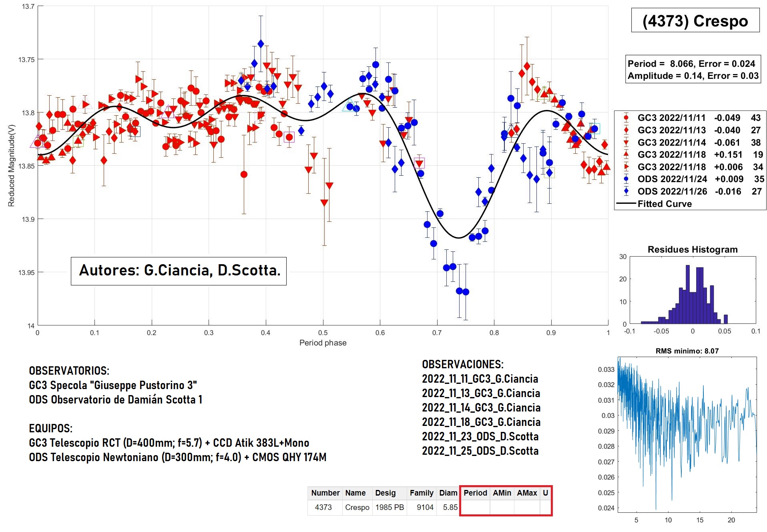
Task: Click the 0.033 tick label on RMS plot
Action: click(606, 369)
